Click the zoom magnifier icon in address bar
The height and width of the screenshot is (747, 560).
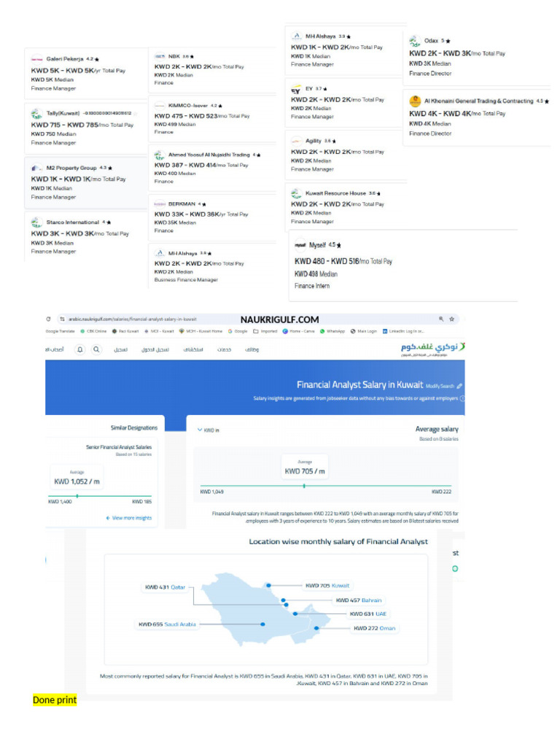click(441, 320)
